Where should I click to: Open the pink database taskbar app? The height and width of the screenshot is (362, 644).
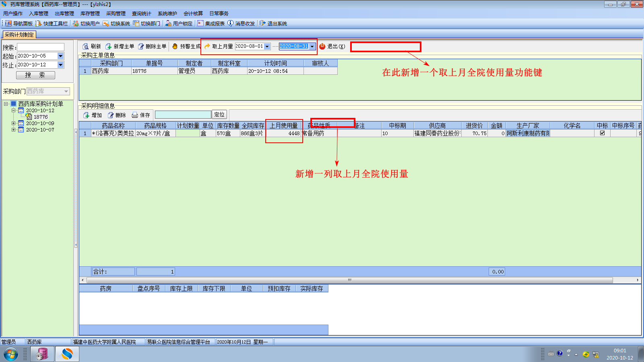pyautogui.click(x=42, y=354)
